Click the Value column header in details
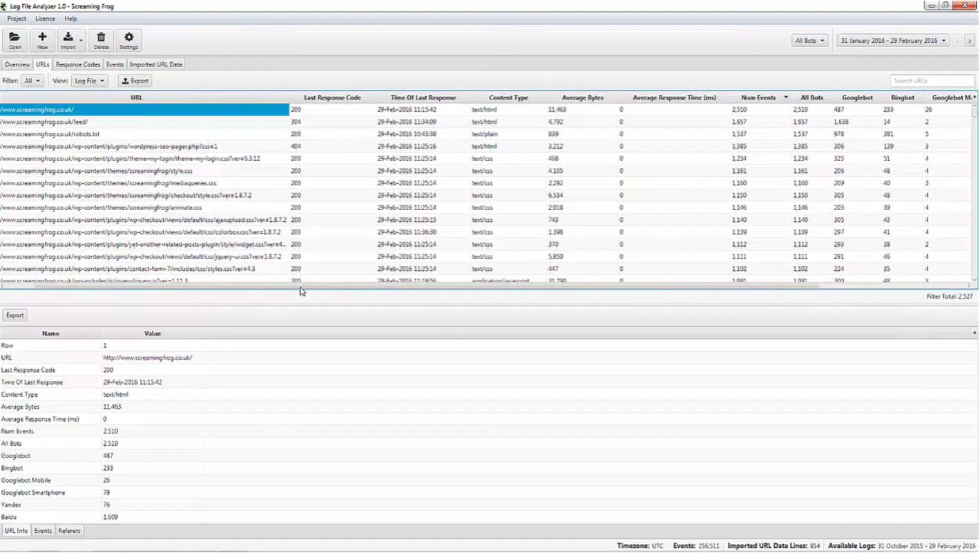The width and height of the screenshot is (980, 553). coord(153,333)
